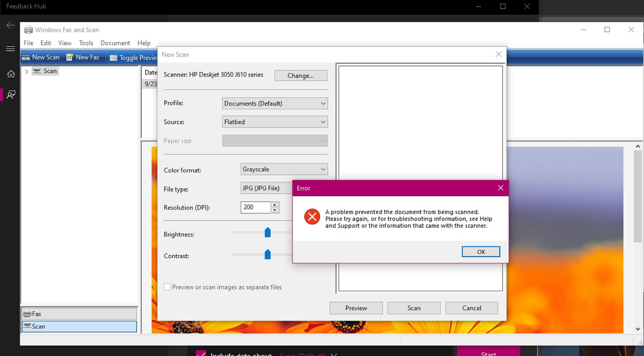The width and height of the screenshot is (644, 356).
Task: Close the New Scan dialog
Action: (498, 54)
